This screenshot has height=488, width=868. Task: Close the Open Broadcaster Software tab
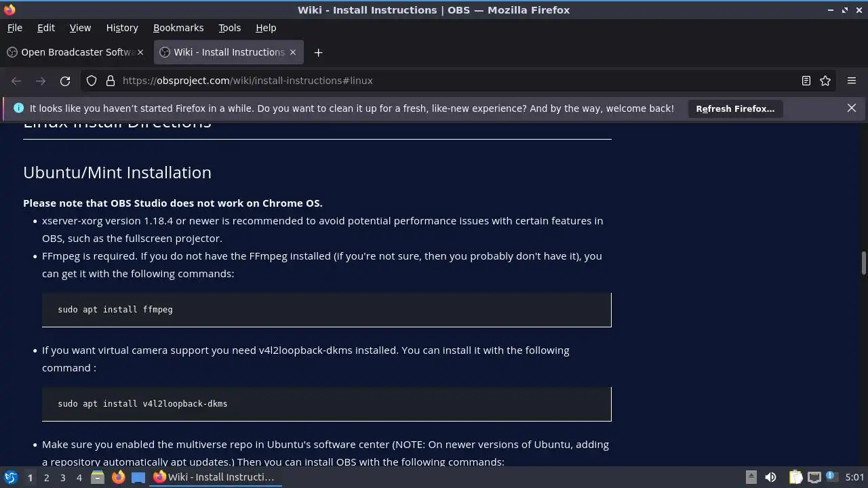click(140, 52)
